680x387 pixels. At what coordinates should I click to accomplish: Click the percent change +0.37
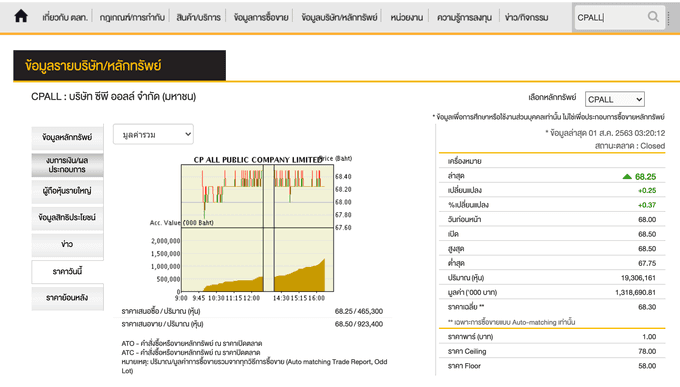(647, 205)
